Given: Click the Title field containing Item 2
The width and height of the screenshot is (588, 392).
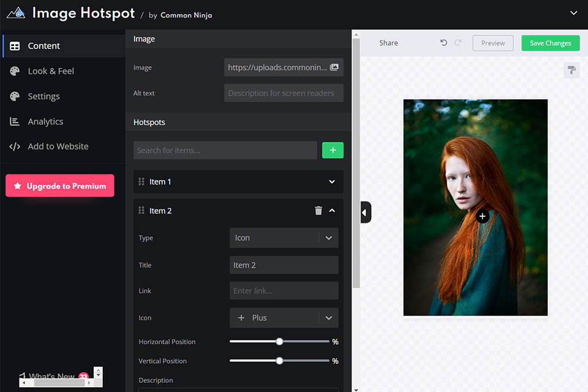Looking at the screenshot, I should pos(284,265).
